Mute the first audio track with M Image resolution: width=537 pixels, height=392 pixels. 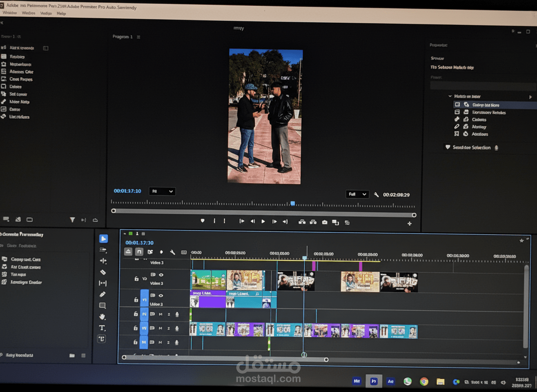(x=160, y=314)
